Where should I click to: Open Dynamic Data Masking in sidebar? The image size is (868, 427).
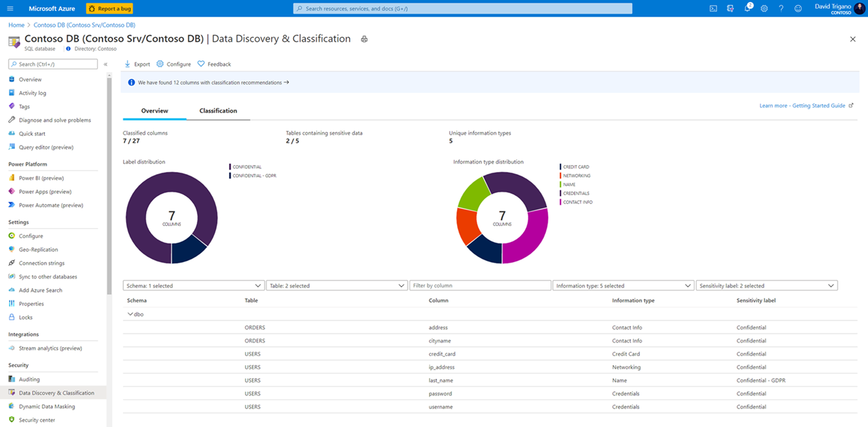click(47, 406)
